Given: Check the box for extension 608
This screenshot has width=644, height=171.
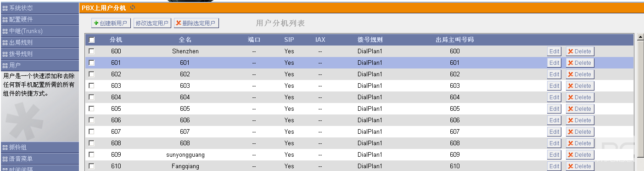Looking at the screenshot, I should [x=92, y=143].
